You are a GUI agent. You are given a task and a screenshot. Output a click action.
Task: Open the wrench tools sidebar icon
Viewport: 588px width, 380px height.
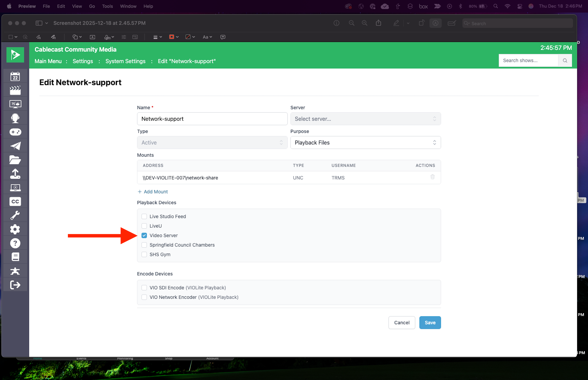point(15,215)
